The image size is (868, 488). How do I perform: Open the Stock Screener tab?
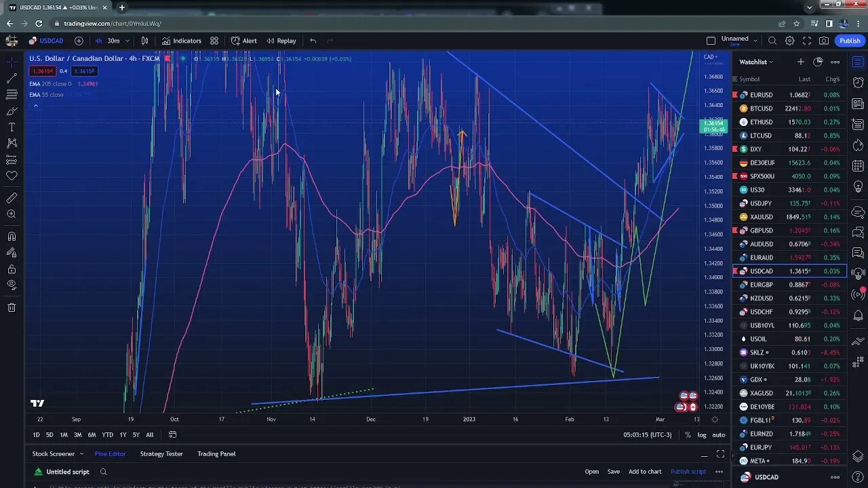point(53,453)
